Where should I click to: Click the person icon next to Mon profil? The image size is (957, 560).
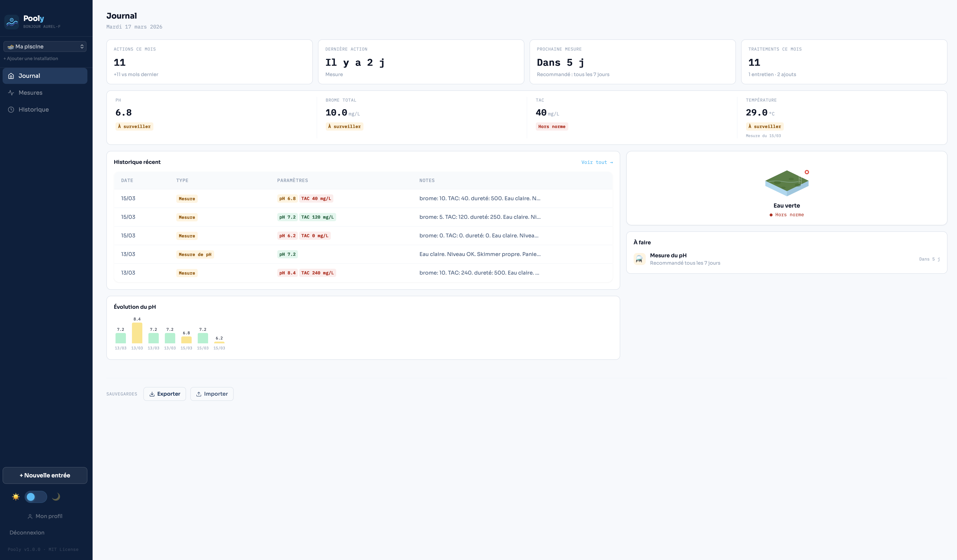click(30, 516)
